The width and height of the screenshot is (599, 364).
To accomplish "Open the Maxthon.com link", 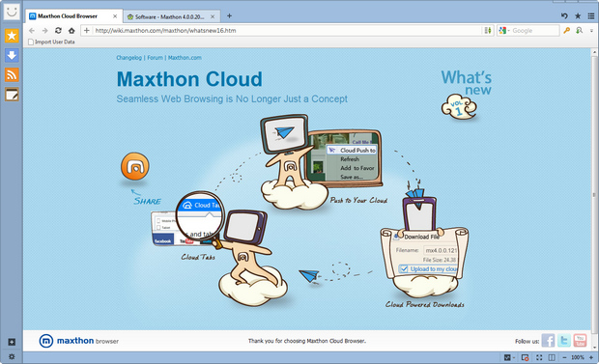I will coord(185,58).
